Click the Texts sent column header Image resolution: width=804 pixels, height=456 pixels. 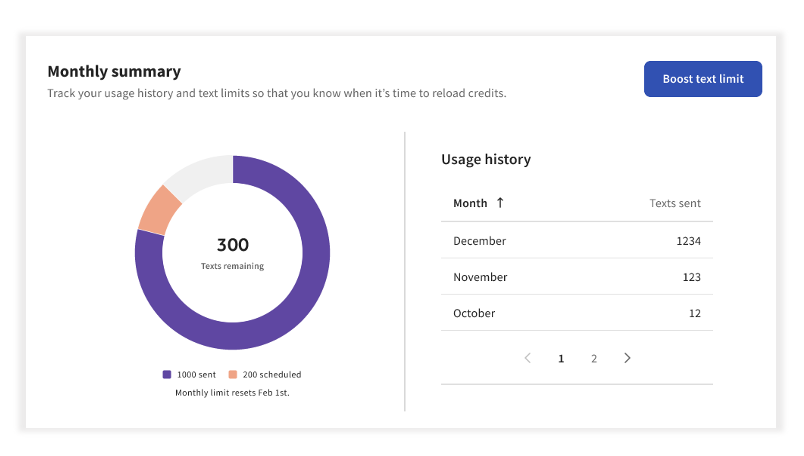[675, 203]
